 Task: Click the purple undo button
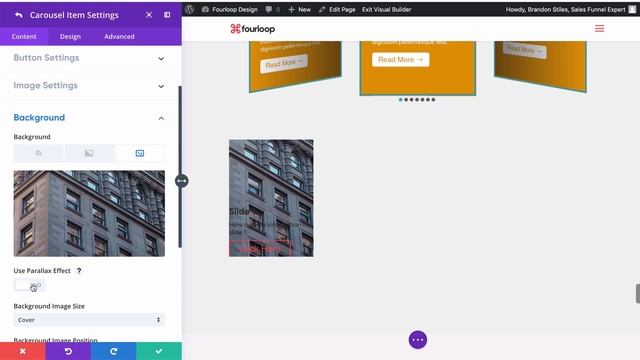68,351
